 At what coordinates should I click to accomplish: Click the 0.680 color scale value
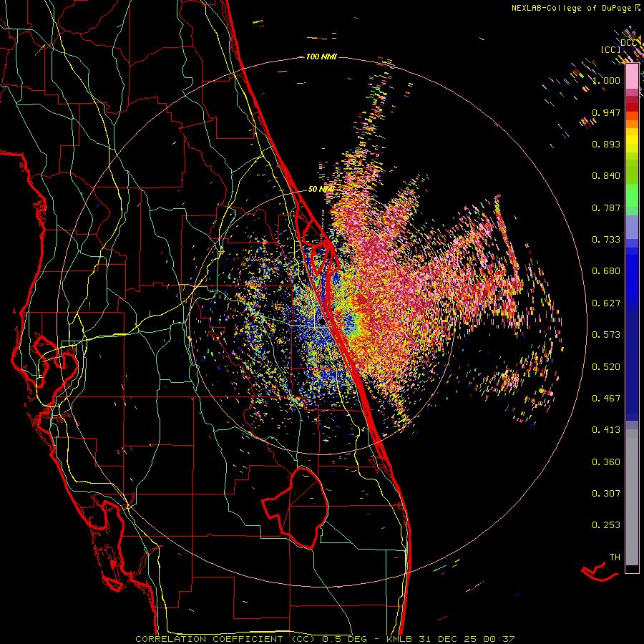[x=606, y=271]
